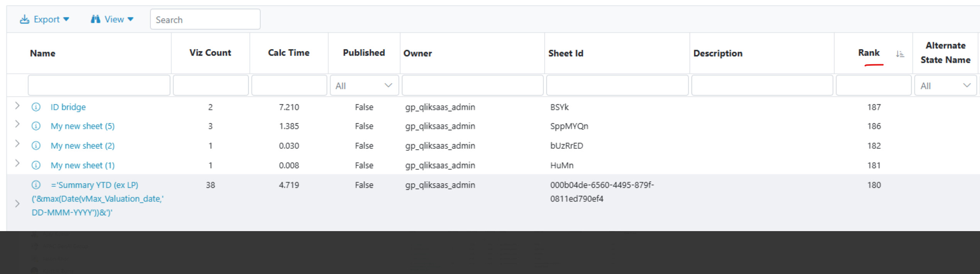
Task: Open Alternate State Name filter dropdown
Action: [945, 85]
